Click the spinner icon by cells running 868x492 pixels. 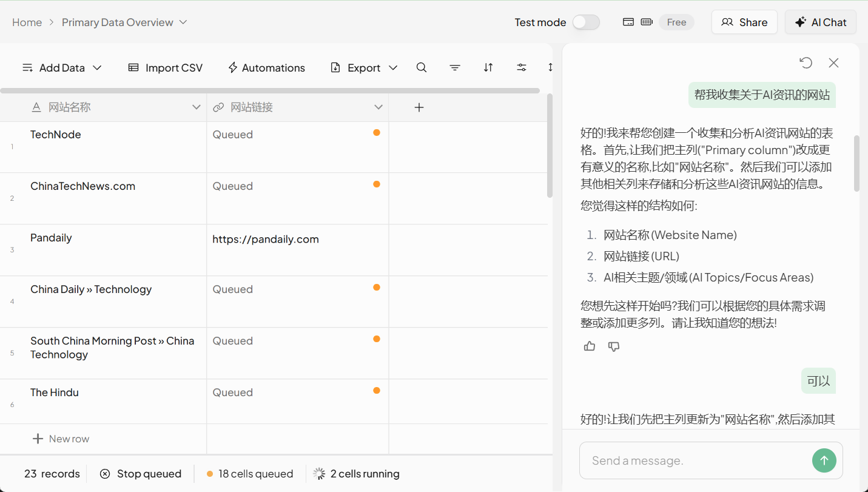(319, 474)
